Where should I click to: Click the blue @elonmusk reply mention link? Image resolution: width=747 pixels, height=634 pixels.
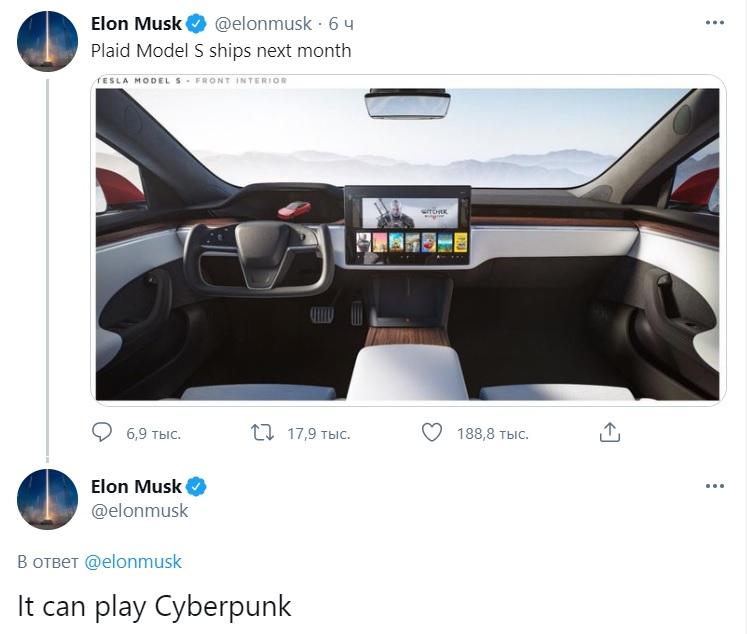point(133,562)
